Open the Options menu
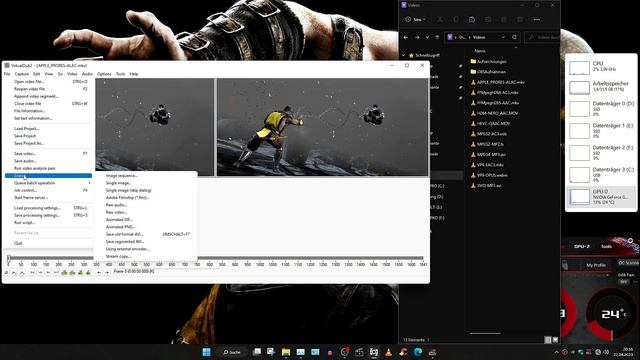The height and width of the screenshot is (360, 640). click(104, 74)
